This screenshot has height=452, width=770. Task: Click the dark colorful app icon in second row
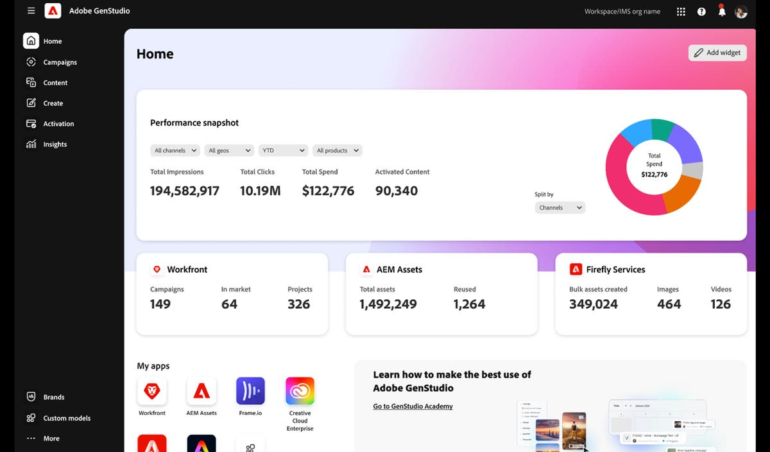click(201, 443)
